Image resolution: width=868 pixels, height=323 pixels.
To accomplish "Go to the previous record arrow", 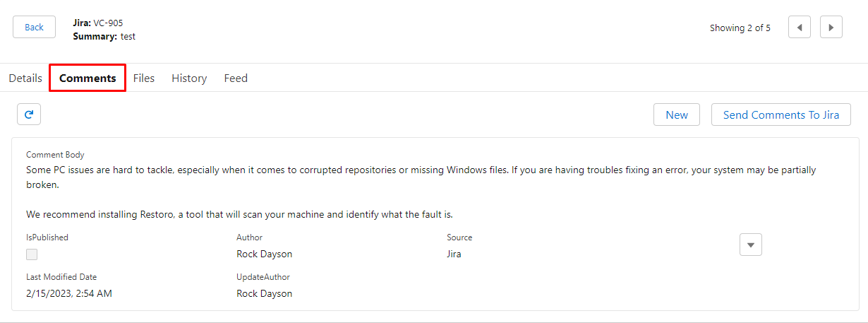I will point(800,28).
